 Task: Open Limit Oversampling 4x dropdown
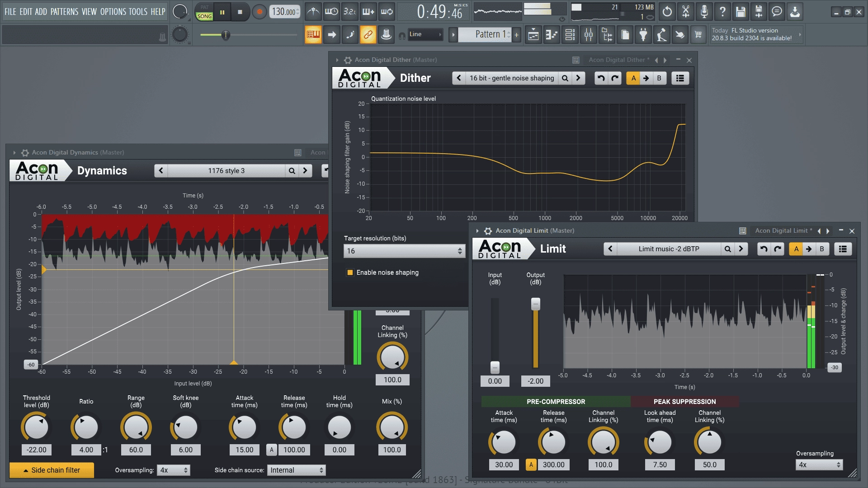coord(819,465)
